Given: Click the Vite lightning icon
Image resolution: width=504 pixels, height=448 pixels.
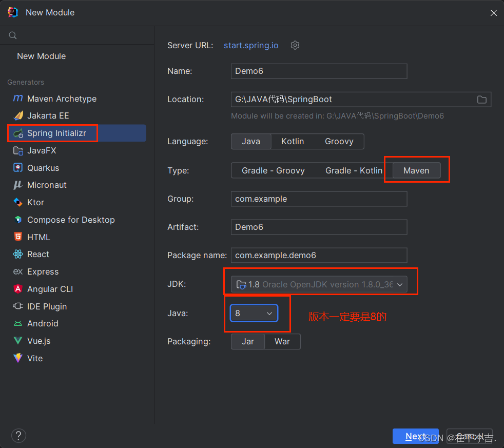Looking at the screenshot, I should point(18,358).
